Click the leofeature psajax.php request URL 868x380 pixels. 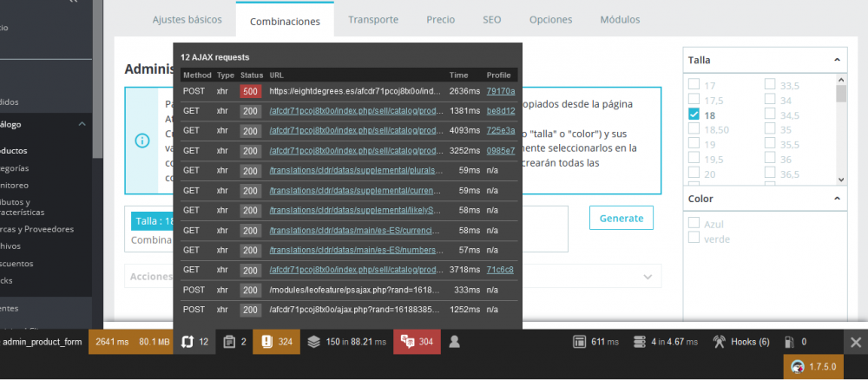355,290
